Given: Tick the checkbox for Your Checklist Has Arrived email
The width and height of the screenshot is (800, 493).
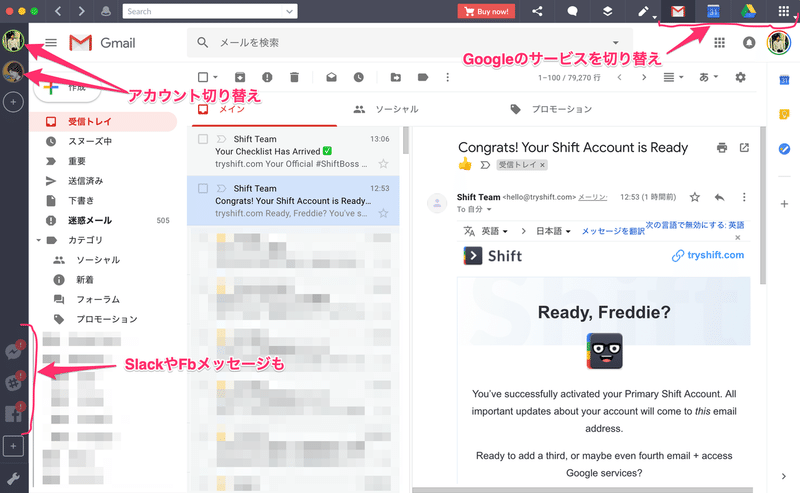Looking at the screenshot, I should point(203,139).
